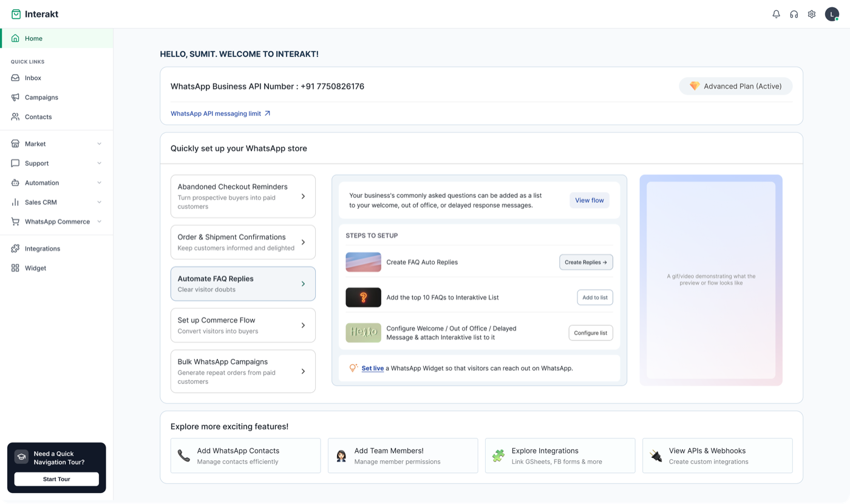Click the View flow button
The width and height of the screenshot is (850, 504).
[x=590, y=200]
